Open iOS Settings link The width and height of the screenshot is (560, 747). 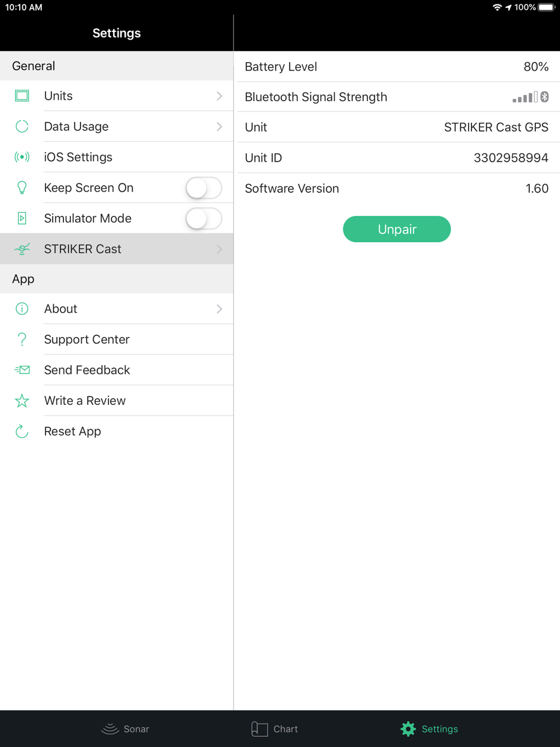tap(116, 157)
